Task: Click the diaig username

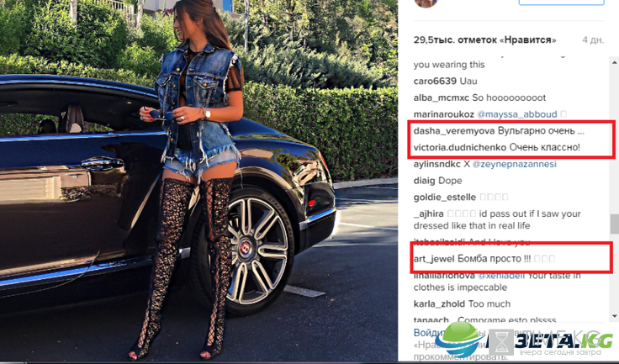Action: tap(424, 181)
